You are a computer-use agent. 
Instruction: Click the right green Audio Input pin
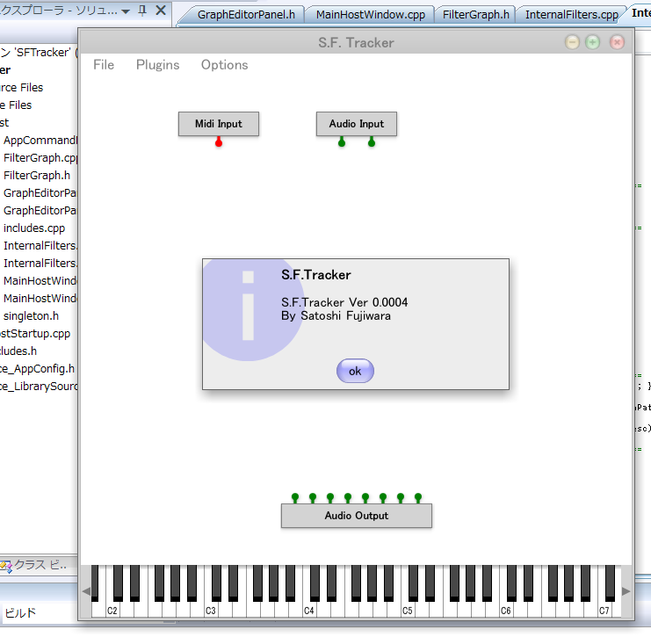coord(372,142)
